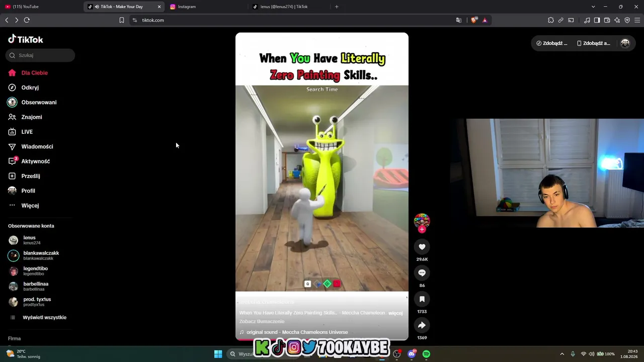Expand the caption with the więcej link
The height and width of the screenshot is (362, 644).
[395, 313]
